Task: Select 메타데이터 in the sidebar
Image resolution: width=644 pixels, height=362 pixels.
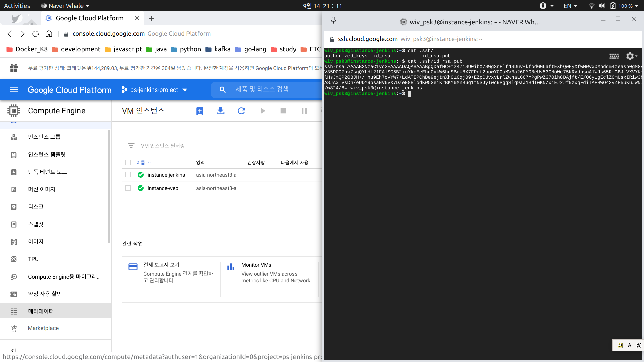Action: (x=41, y=311)
